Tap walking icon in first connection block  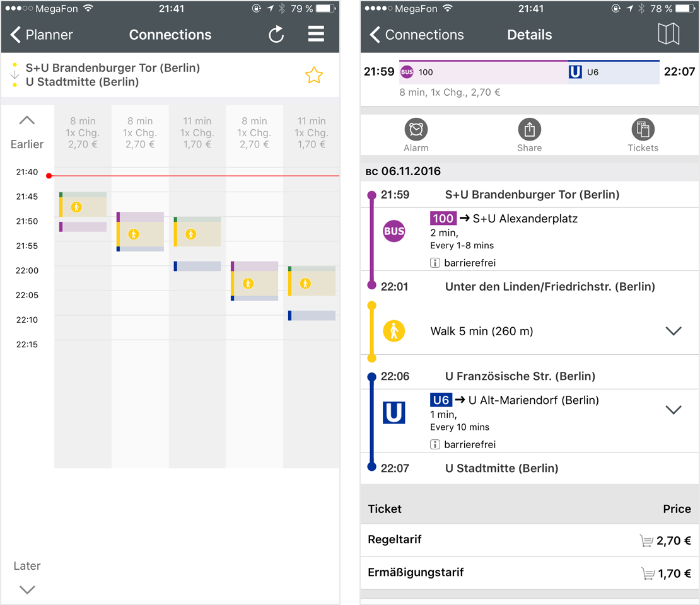tap(76, 207)
